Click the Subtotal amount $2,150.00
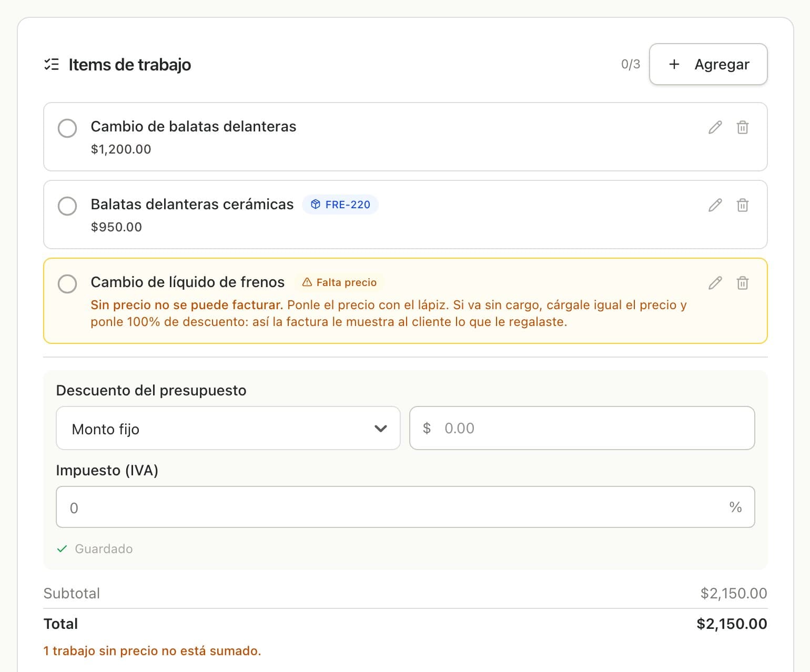 (734, 593)
